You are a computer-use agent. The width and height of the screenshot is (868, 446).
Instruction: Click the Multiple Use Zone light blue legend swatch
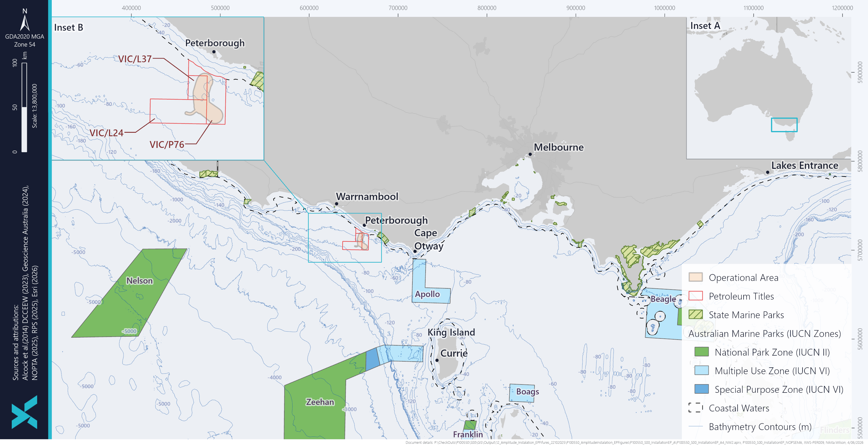702,370
